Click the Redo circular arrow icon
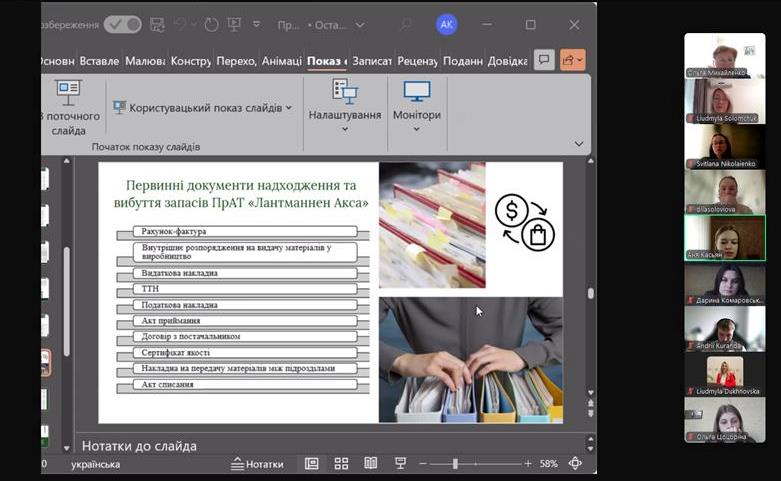The image size is (781, 481). [211, 24]
